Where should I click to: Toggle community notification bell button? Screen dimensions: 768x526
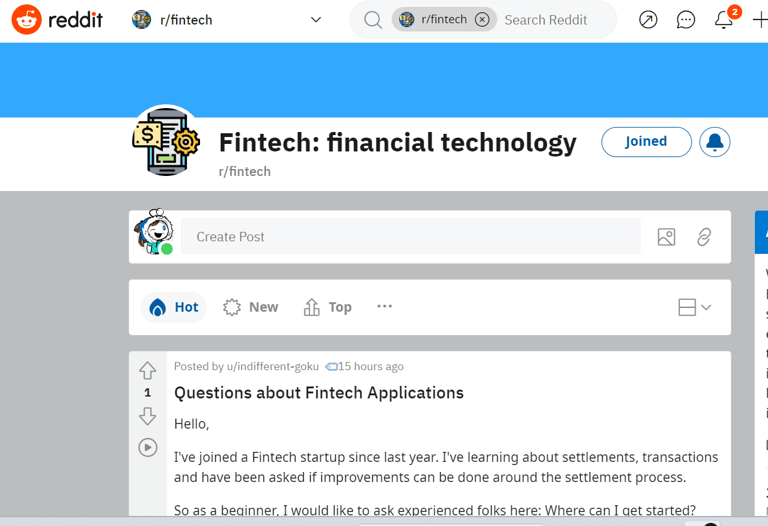coord(715,142)
